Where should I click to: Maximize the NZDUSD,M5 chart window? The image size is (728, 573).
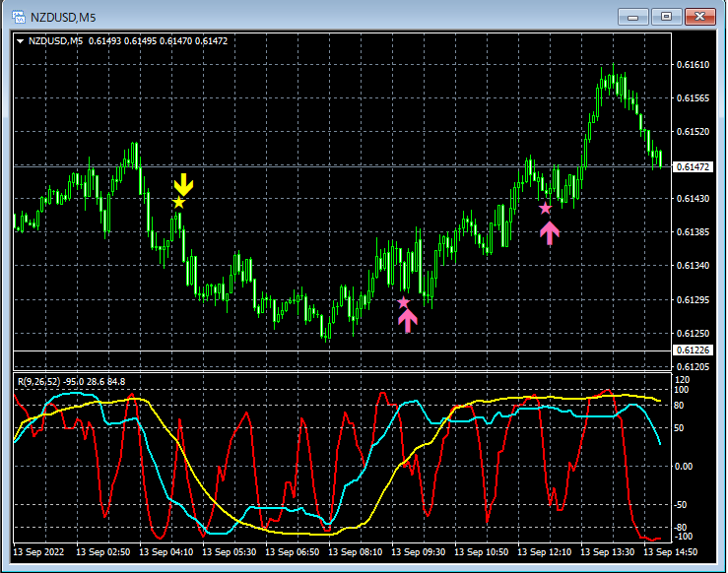pyautogui.click(x=666, y=17)
